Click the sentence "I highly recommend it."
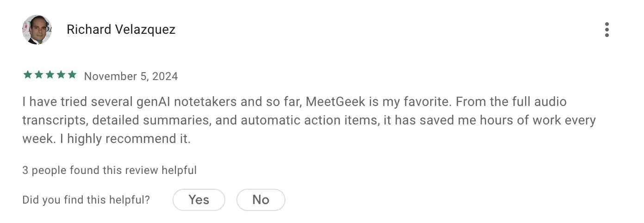The height and width of the screenshot is (223, 644). 125,139
